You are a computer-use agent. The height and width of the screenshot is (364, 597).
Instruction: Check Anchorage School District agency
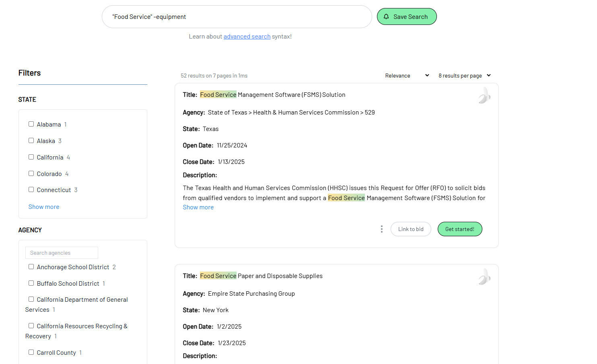(x=31, y=267)
